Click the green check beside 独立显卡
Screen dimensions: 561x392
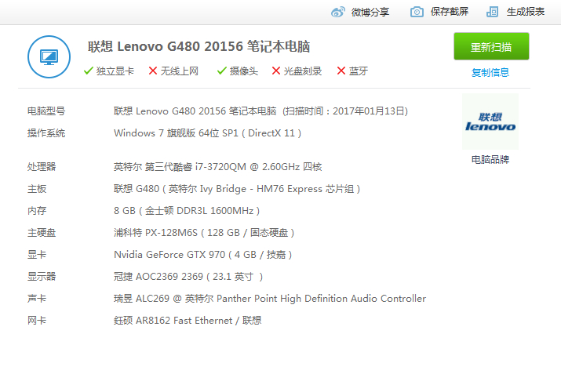click(x=89, y=71)
